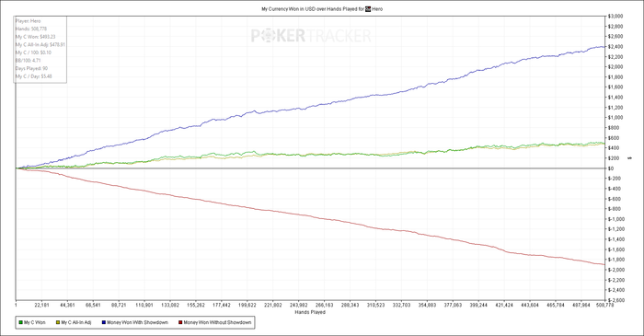Click the x-axis label 288,343
The image size is (644, 336).
350,306
